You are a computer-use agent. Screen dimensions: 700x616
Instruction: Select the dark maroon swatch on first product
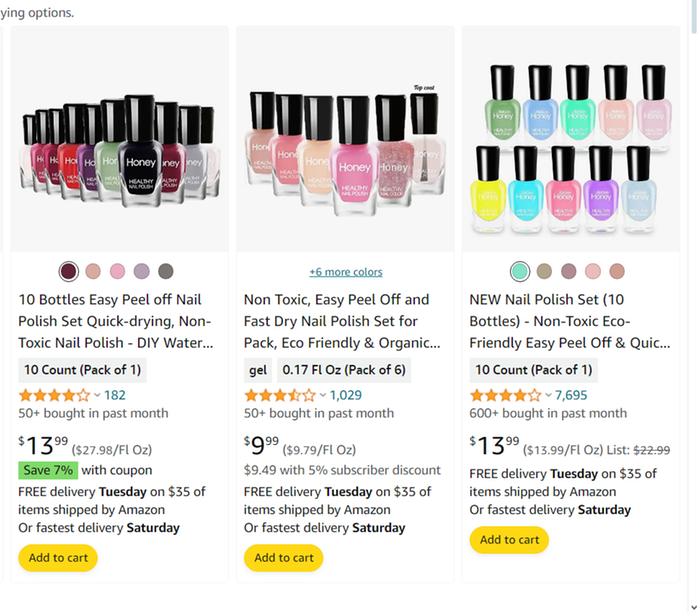(x=68, y=271)
